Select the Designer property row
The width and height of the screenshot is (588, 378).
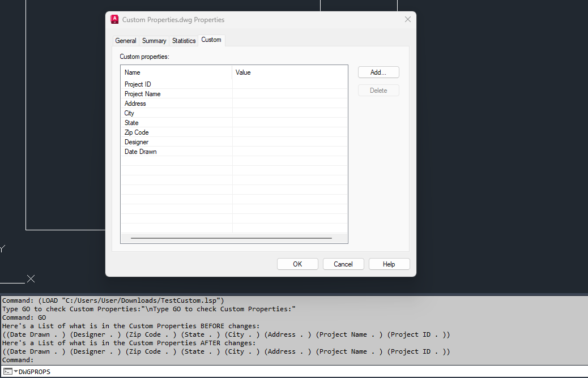pyautogui.click(x=136, y=141)
